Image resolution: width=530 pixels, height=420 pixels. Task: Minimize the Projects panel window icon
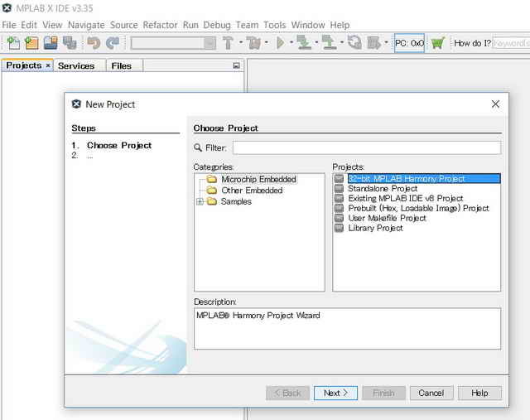pos(236,65)
